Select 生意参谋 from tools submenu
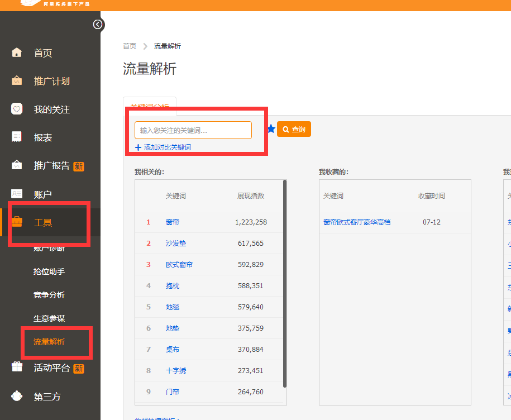511x420 pixels. 49,318
